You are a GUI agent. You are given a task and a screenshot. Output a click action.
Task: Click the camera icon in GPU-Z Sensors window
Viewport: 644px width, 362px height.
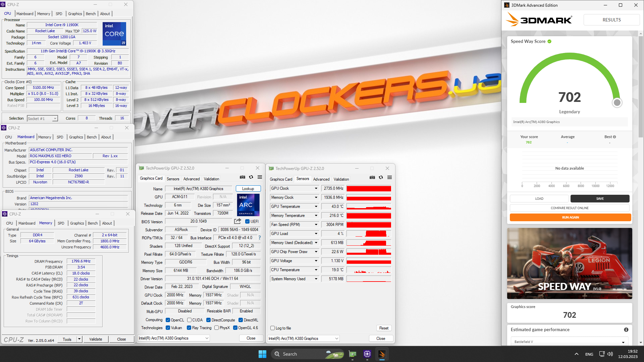372,177
